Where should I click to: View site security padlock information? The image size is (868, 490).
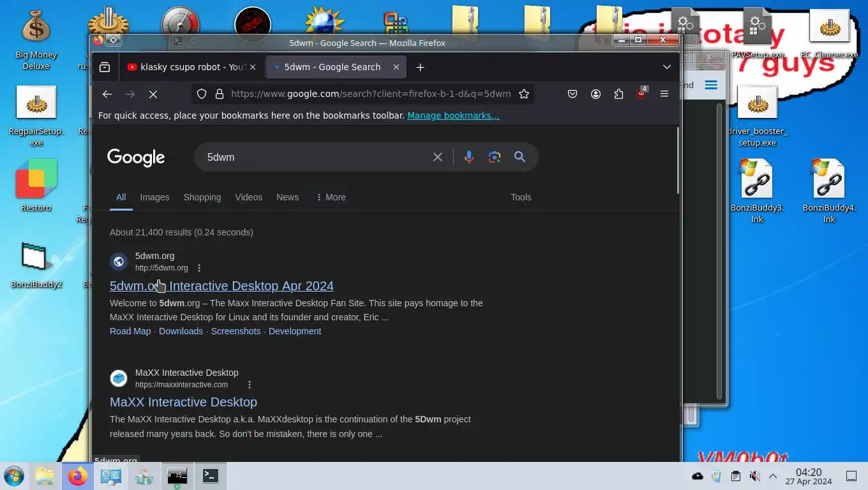220,94
